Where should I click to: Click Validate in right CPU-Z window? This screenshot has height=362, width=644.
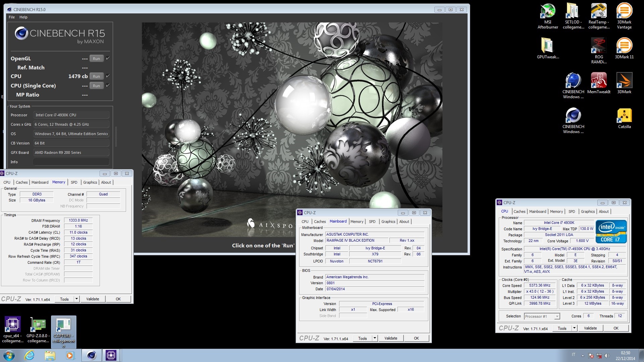[x=590, y=328]
